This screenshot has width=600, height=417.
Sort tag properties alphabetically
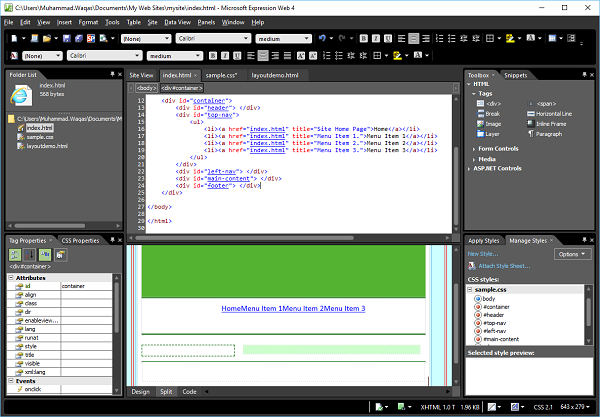point(30,255)
